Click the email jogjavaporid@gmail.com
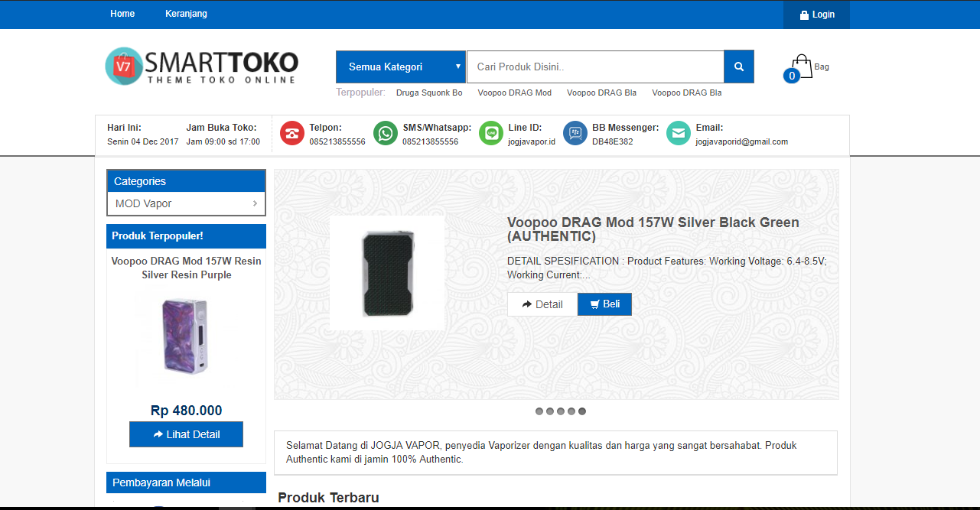 point(742,141)
